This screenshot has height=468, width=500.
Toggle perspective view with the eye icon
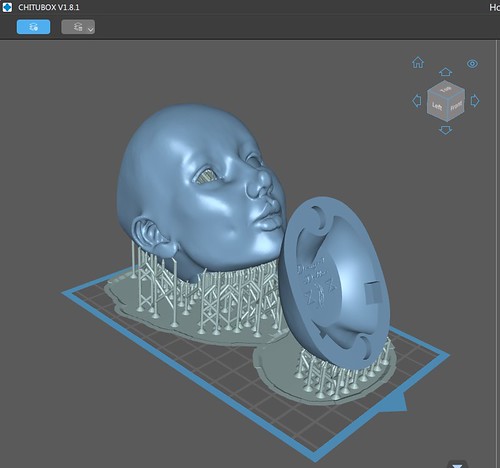point(472,63)
